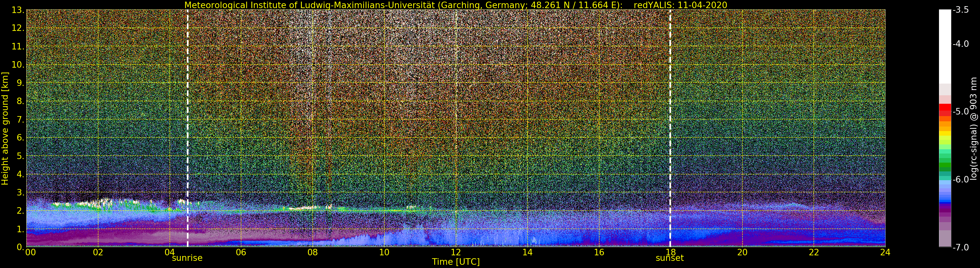Click the dashed sunrise marker line
The height and width of the screenshot is (268, 980).
(188, 128)
